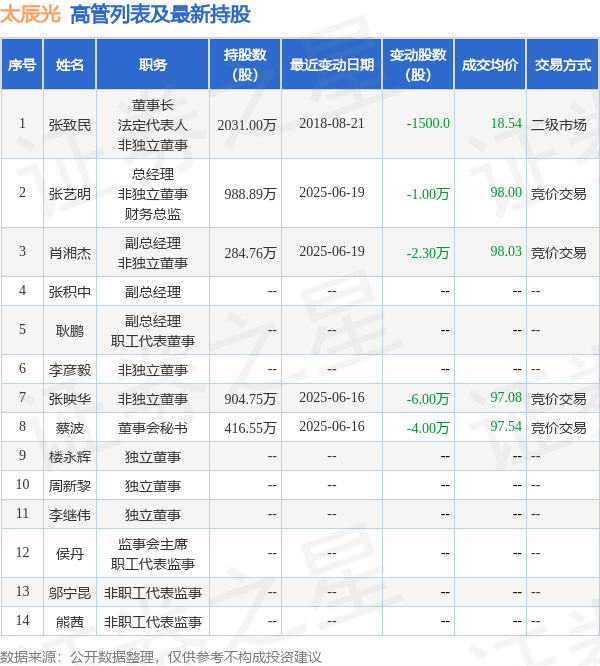Click the change value -4.00万
Image resolution: width=600 pixels, height=666 pixels.
(428, 428)
